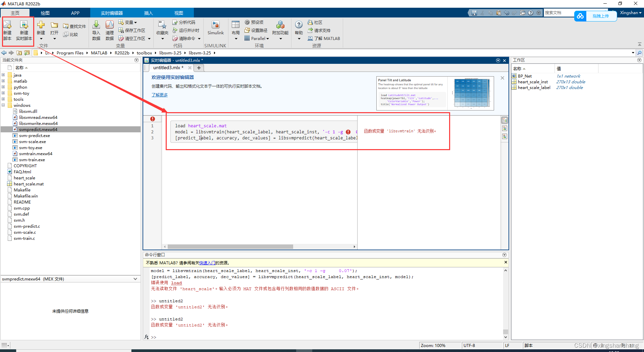Screen dimensions: 644x352
Task: Switch to the 视图 view tab
Action: pyautogui.click(x=178, y=13)
